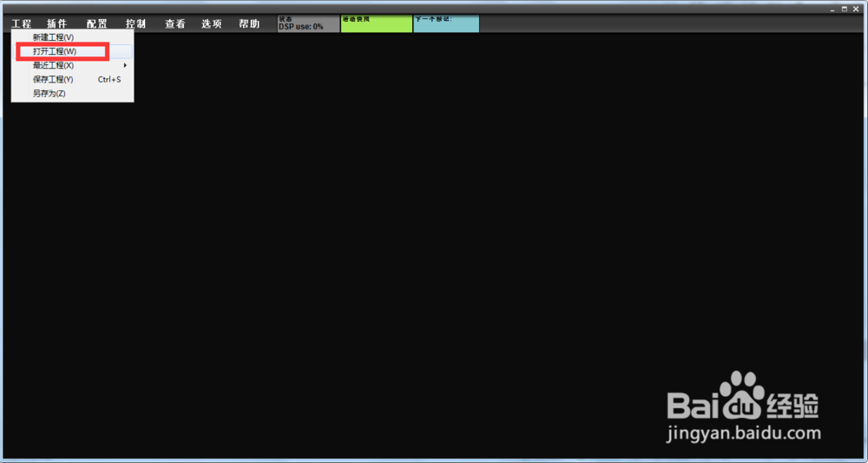Viewport: 868px width, 463px height.
Task: Open the 工程 menu in the menu bar
Action: [22, 23]
